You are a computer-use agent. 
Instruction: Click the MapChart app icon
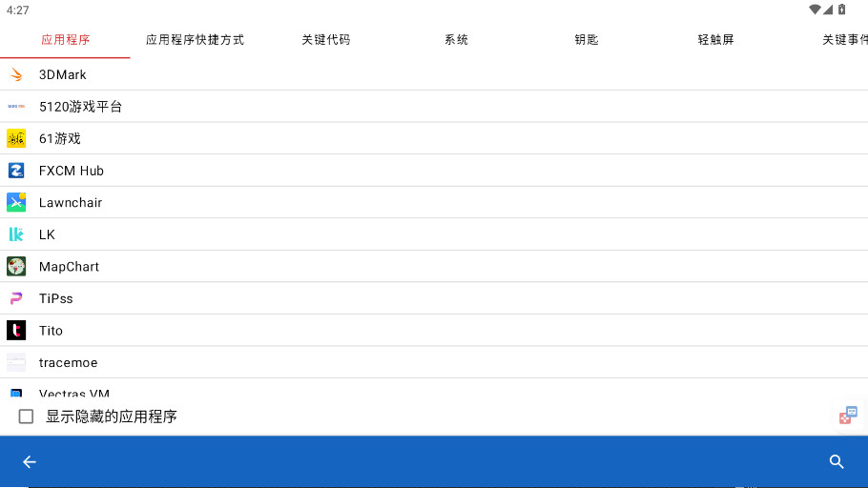16,267
